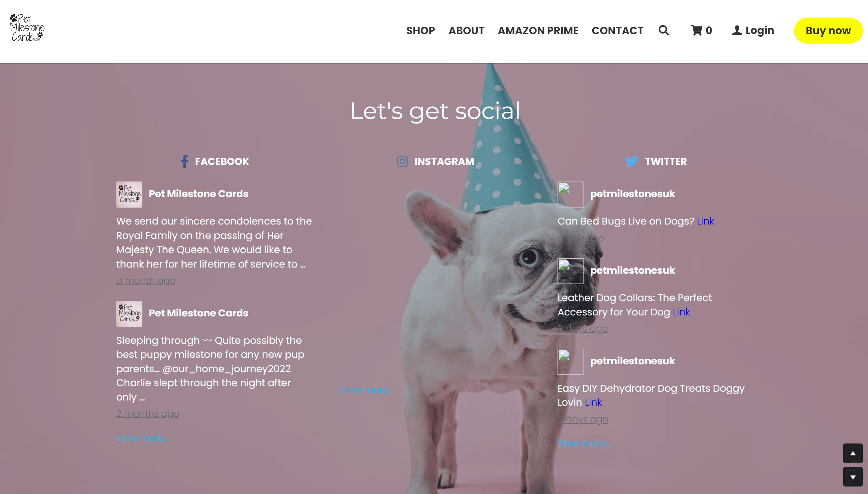This screenshot has height=494, width=868.
Task: Click View more under Facebook posts
Action: 143,438
